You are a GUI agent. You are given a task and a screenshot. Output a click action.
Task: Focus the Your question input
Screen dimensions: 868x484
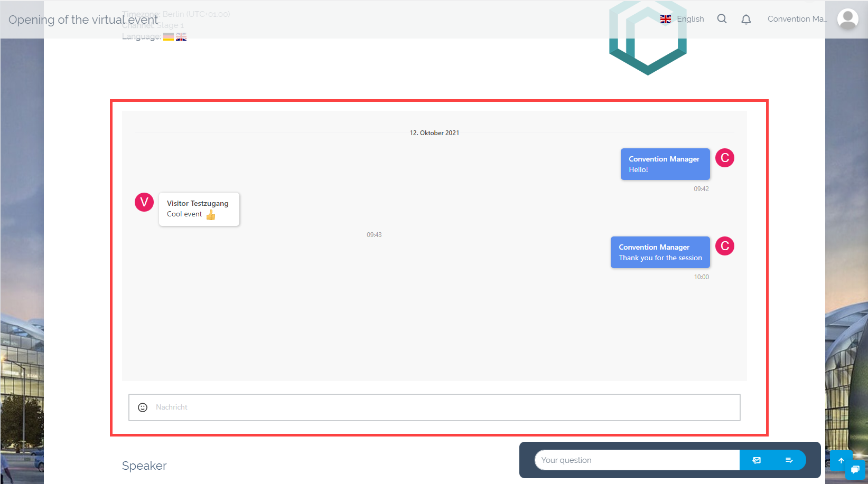click(637, 460)
